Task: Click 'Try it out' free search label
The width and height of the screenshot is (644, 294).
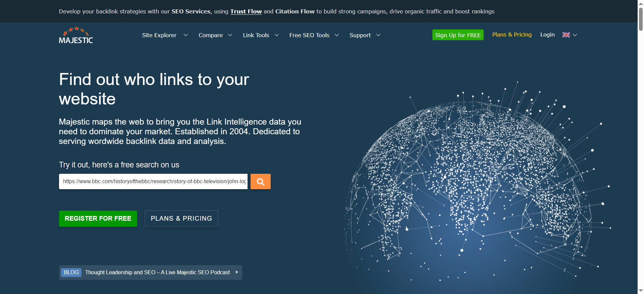Action: pos(119,165)
